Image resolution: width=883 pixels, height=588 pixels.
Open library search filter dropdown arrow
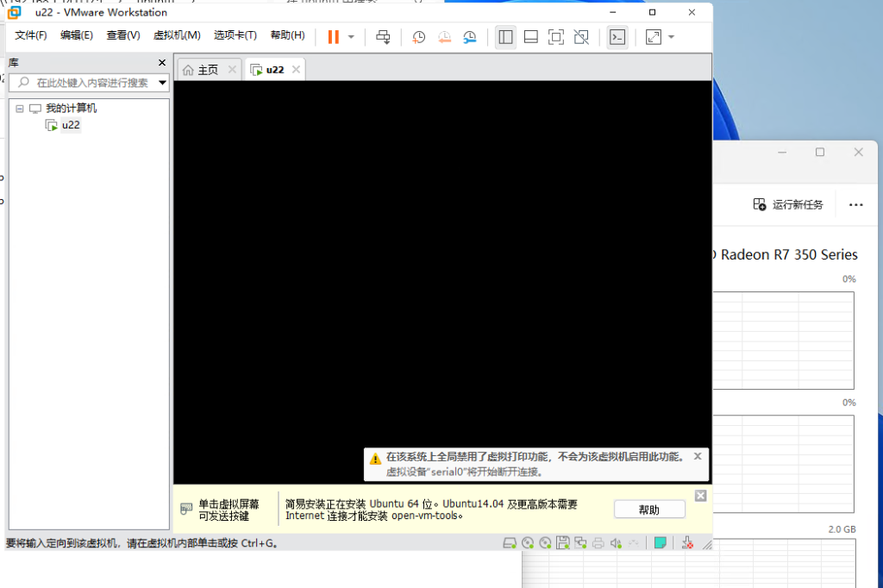coord(162,83)
